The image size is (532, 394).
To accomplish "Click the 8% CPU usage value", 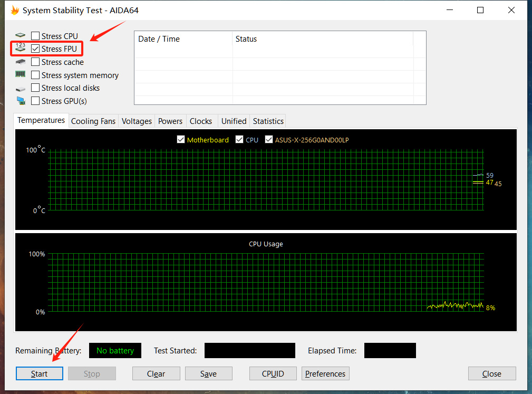I will [490, 308].
